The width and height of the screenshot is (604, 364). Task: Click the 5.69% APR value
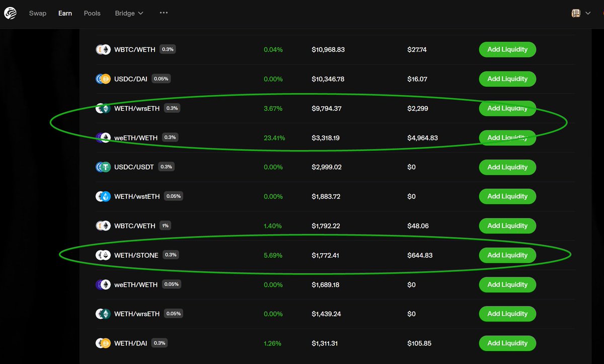(273, 255)
